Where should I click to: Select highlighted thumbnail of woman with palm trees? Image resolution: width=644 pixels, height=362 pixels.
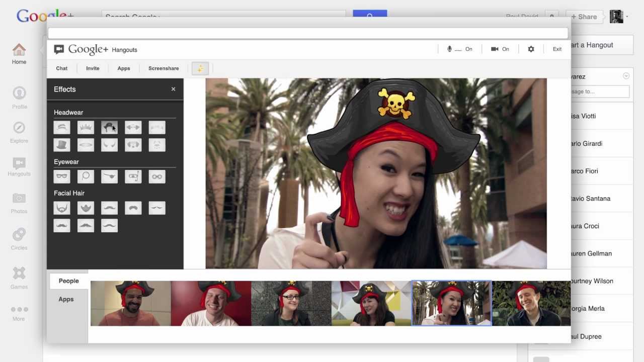point(452,303)
